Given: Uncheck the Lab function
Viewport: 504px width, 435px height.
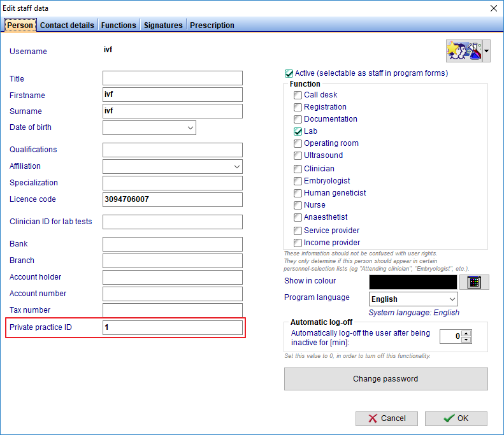Looking at the screenshot, I should point(298,131).
